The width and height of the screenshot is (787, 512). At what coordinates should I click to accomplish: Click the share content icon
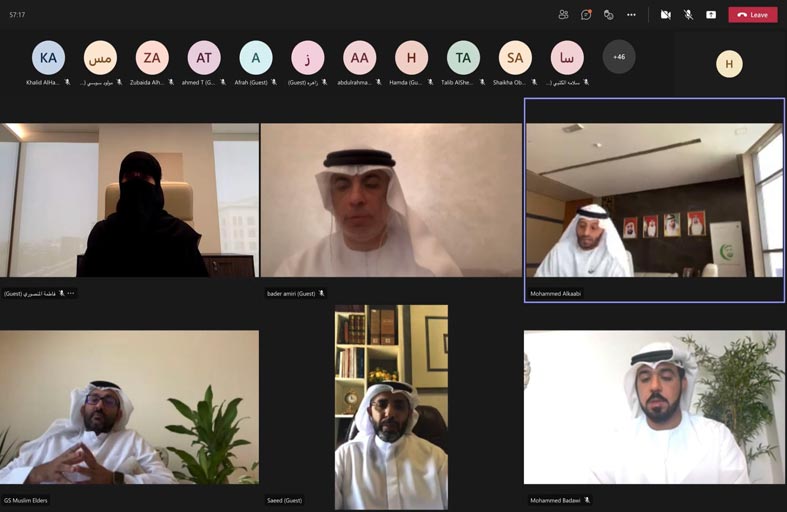(x=711, y=15)
